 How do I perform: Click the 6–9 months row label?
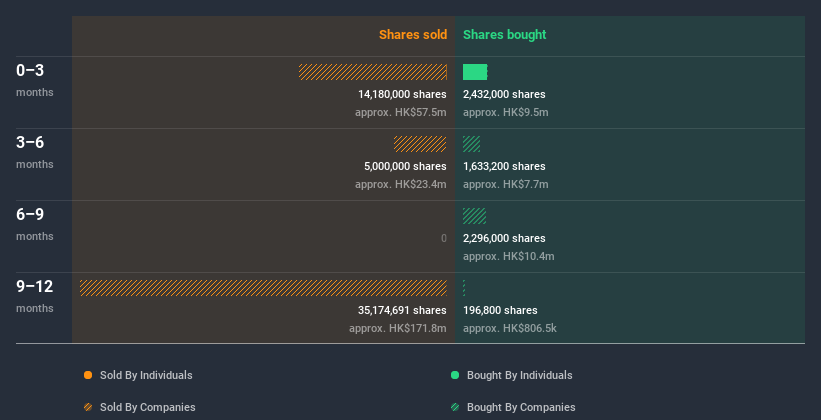tap(35, 224)
